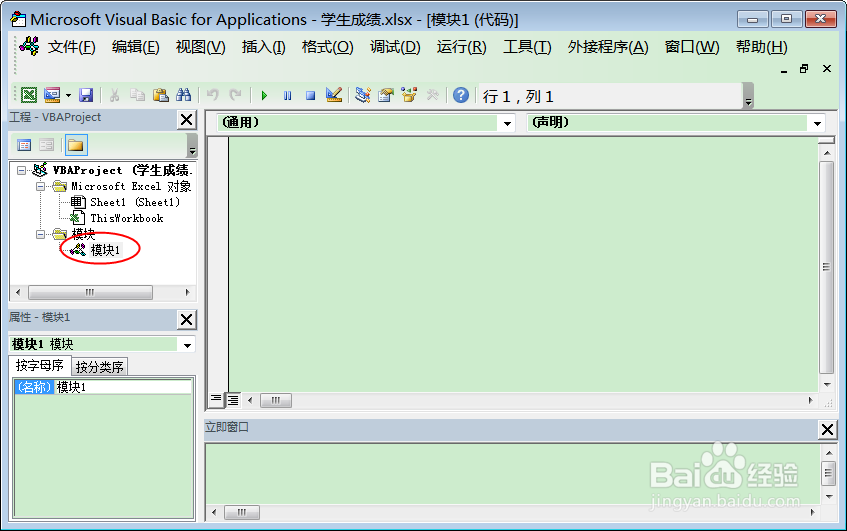Click the code window vertical scrollbar

click(x=826, y=267)
